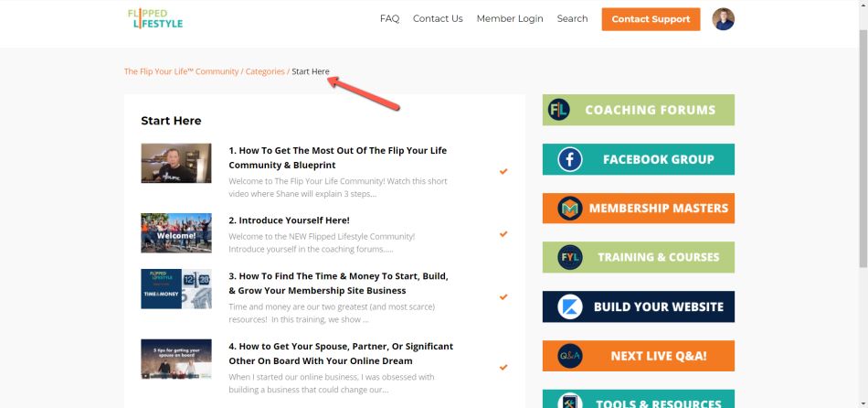Open lesson 3 Time & Money title

point(338,284)
